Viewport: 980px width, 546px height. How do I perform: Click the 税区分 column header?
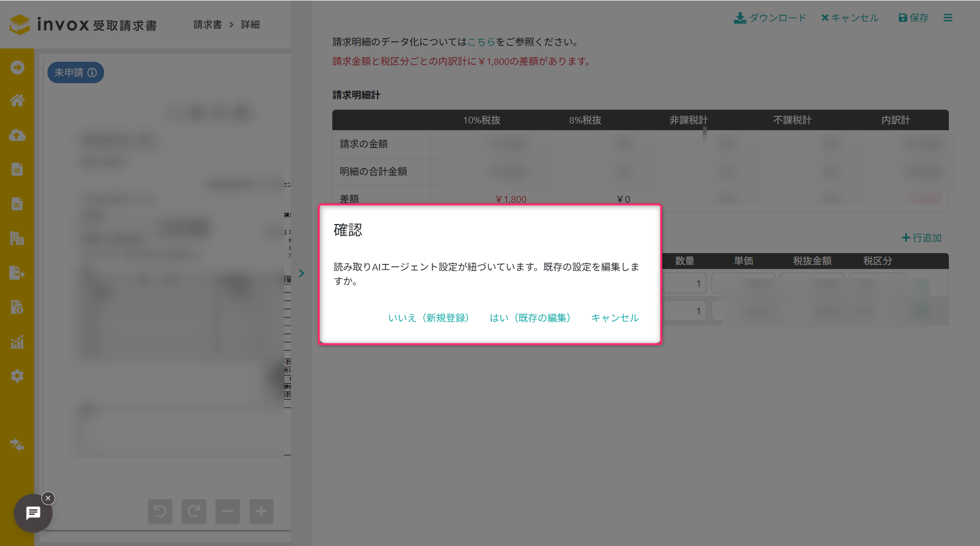coord(878,261)
